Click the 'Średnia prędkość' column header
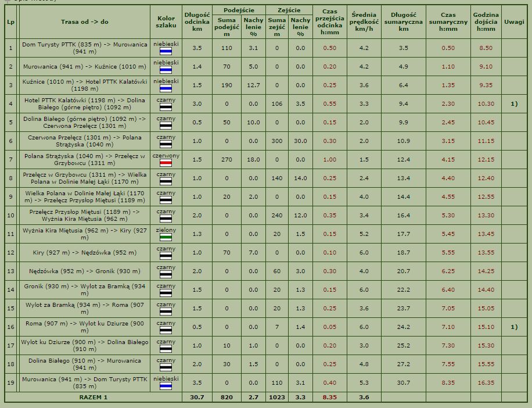Screen dimensions: 532x408 [364, 22]
